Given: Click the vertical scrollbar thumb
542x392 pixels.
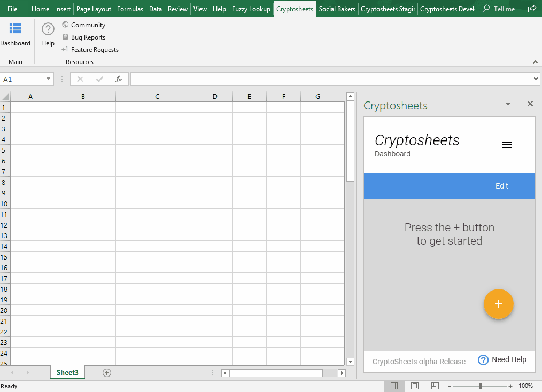Looking at the screenshot, I should [350, 141].
